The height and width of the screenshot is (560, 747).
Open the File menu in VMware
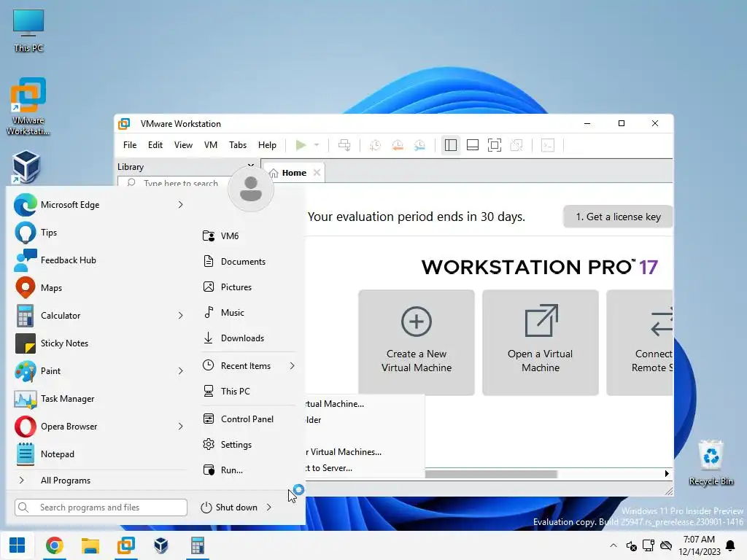(x=130, y=145)
